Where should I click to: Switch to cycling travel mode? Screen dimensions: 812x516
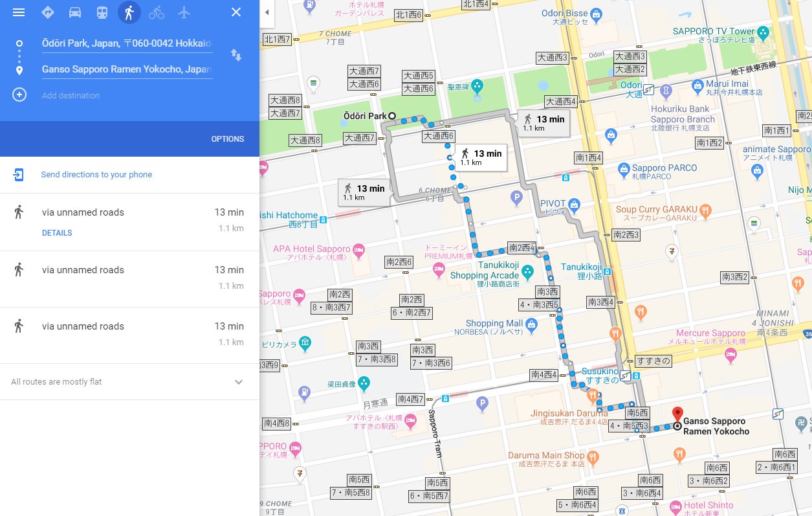(157, 12)
